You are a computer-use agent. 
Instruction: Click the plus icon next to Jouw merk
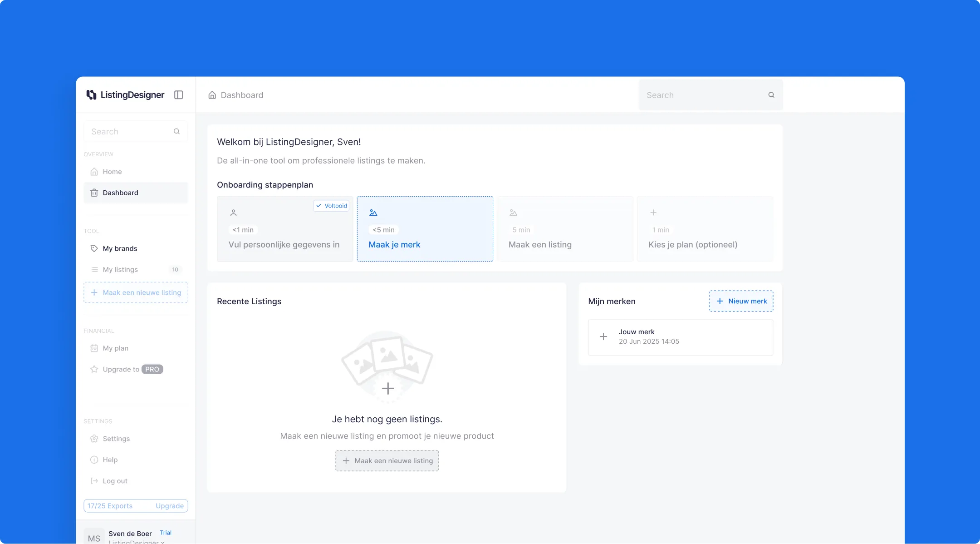click(603, 336)
